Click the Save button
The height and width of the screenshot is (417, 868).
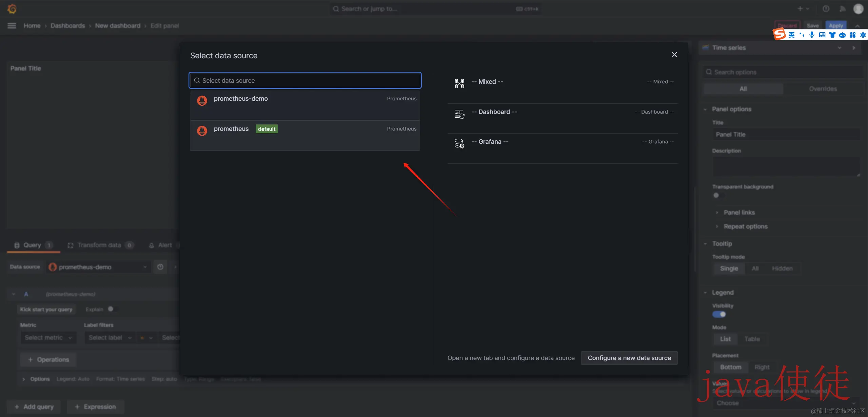[812, 25]
